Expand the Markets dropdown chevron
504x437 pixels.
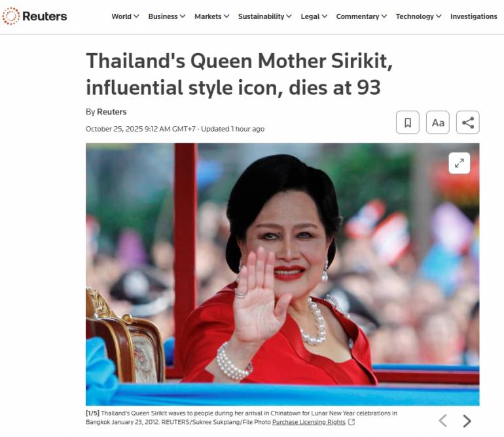(226, 16)
